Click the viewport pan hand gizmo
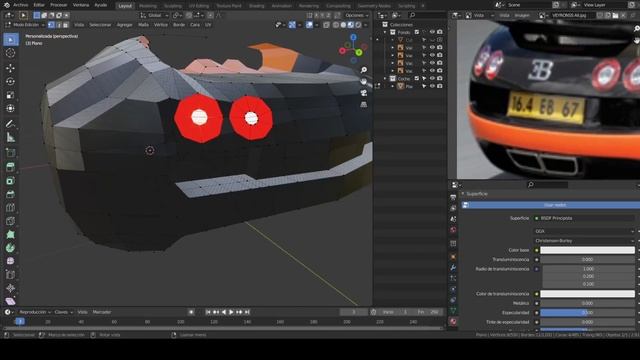This screenshot has height=360, width=640. (364, 82)
